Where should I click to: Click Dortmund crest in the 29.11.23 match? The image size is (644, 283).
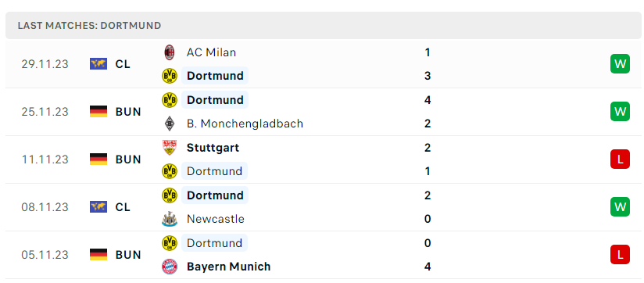coord(170,76)
